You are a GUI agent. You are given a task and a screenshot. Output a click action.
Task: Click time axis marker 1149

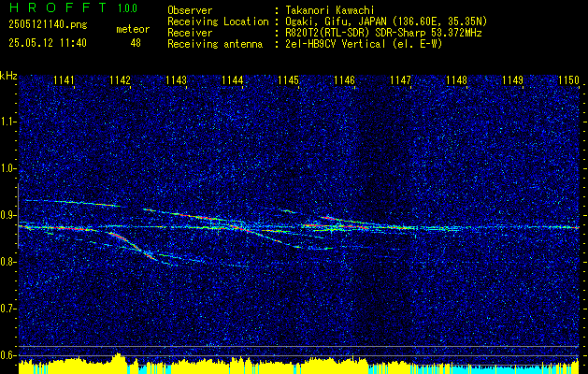513,80
